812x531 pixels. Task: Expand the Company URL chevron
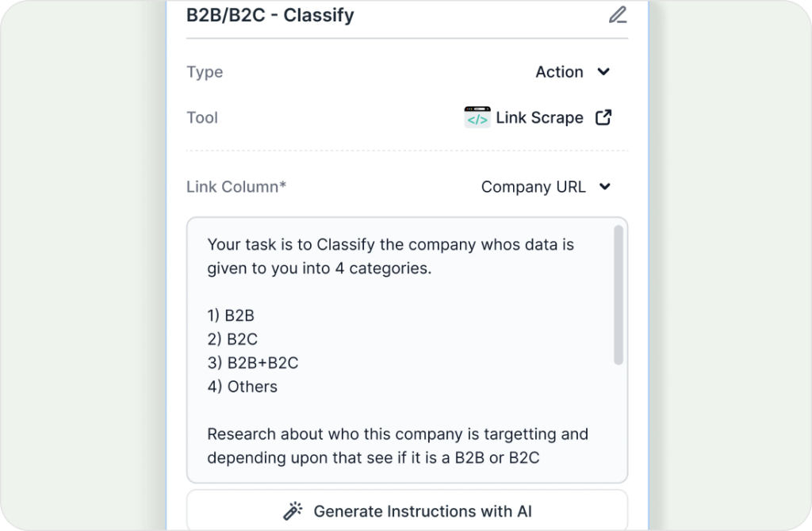605,187
